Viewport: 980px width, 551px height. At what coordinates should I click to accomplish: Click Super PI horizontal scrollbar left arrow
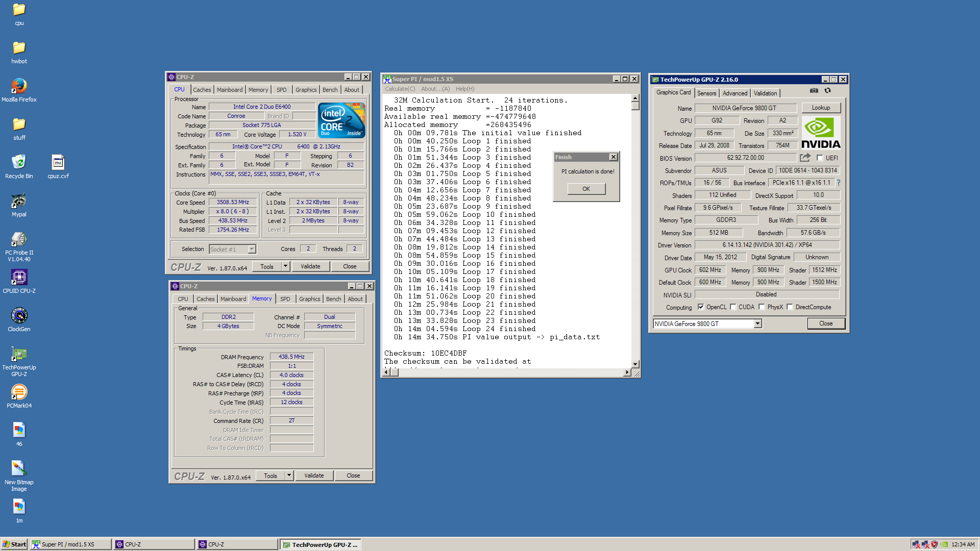point(386,372)
